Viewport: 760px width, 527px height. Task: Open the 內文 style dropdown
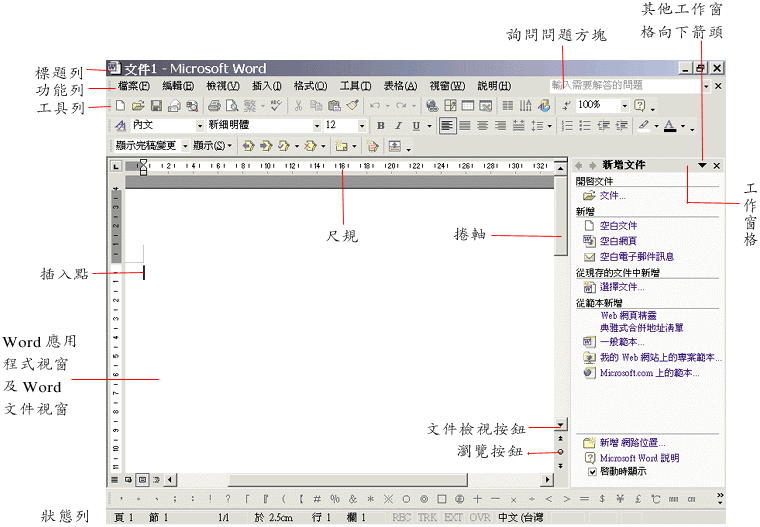click(x=199, y=126)
